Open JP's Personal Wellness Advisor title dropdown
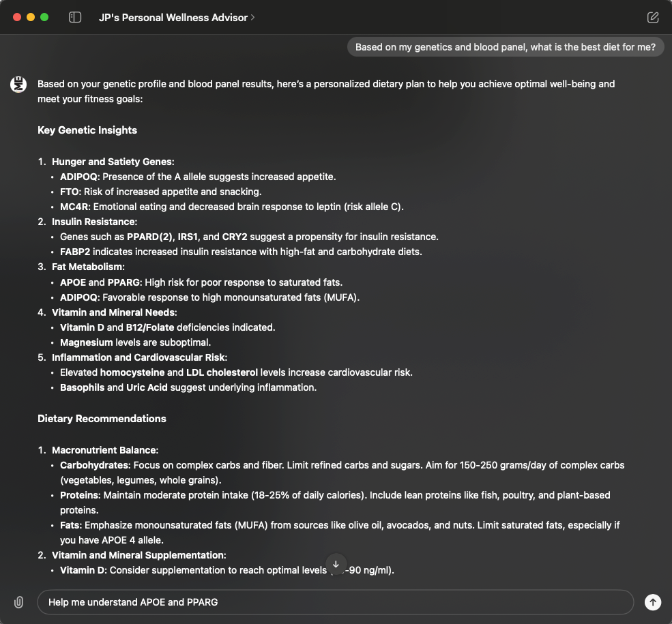 tap(177, 18)
